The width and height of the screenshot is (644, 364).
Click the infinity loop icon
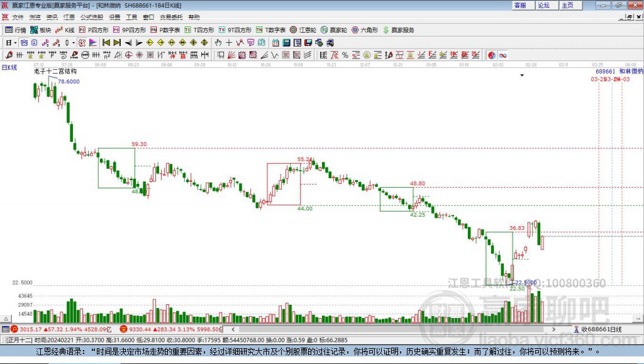[502, 55]
